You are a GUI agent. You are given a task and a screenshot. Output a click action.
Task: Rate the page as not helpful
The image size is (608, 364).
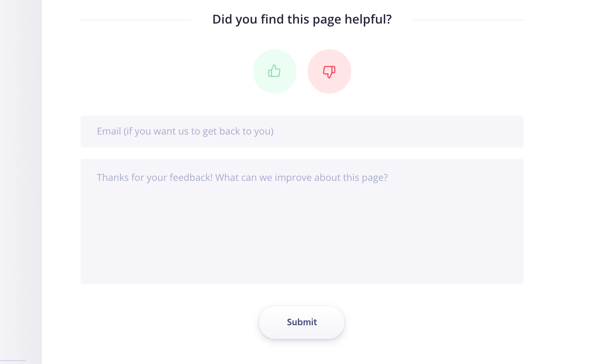(x=329, y=71)
